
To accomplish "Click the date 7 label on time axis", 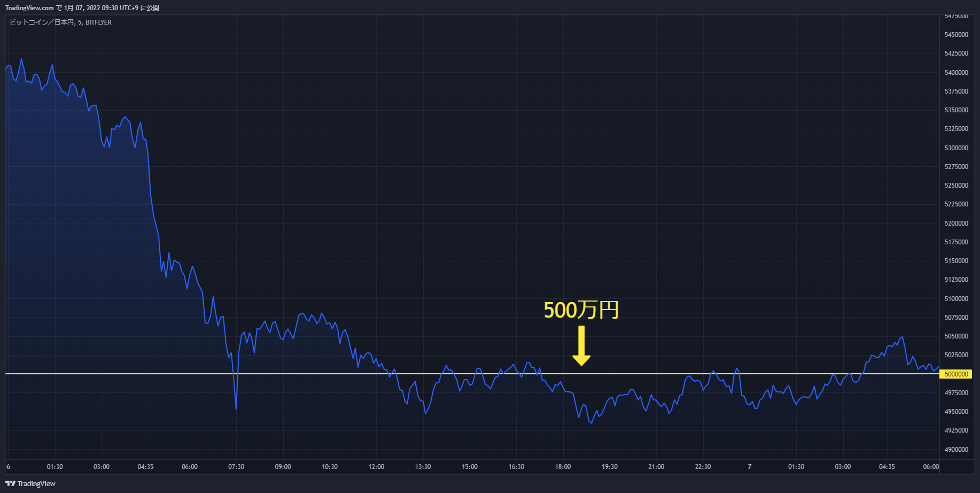I will click(750, 467).
